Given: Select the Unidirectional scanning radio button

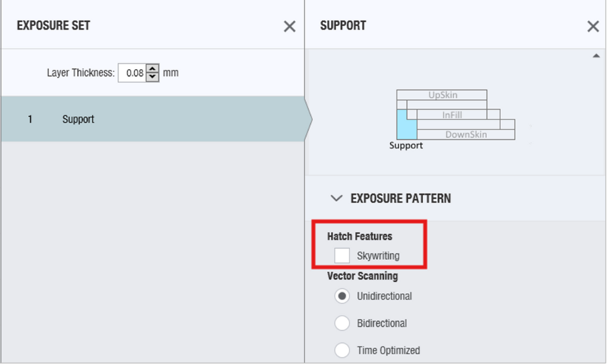Looking at the screenshot, I should point(342,296).
